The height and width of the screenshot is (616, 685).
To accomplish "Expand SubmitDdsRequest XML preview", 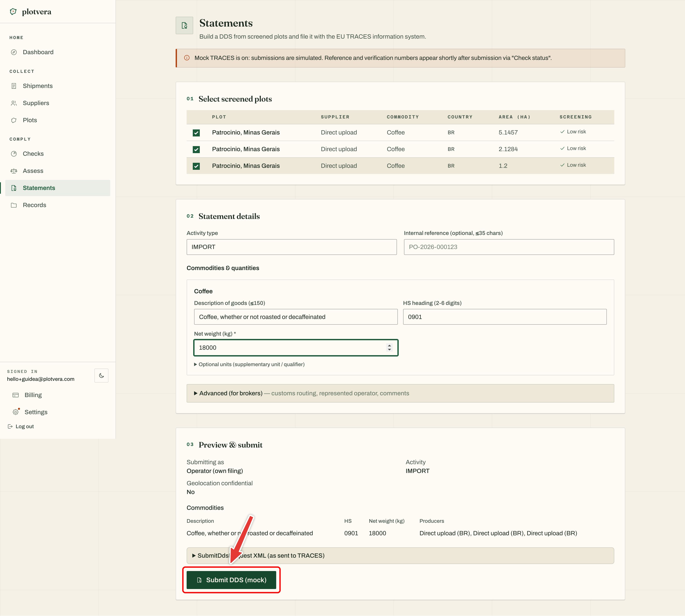I will tap(400, 556).
